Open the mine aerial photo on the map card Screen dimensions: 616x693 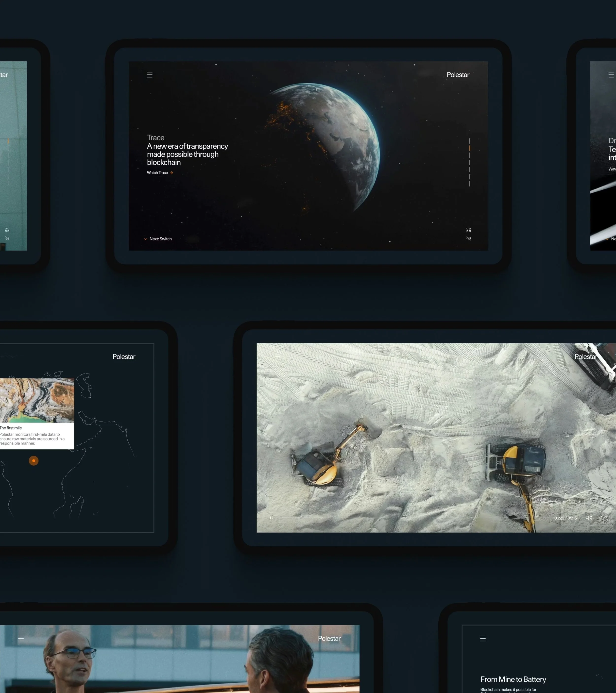37,400
